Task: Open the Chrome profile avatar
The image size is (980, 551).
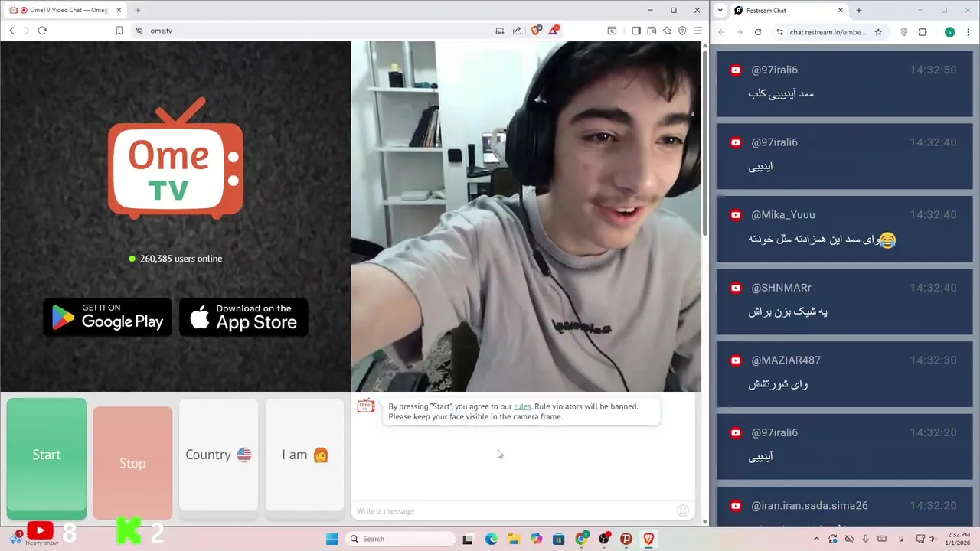Action: coord(949,32)
